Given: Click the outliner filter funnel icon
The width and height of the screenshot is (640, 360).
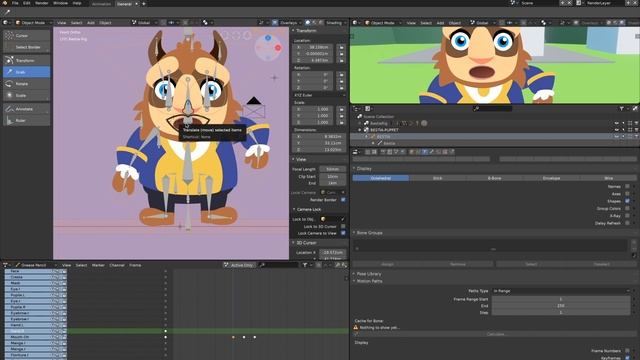Looking at the screenshot, I should (x=622, y=109).
